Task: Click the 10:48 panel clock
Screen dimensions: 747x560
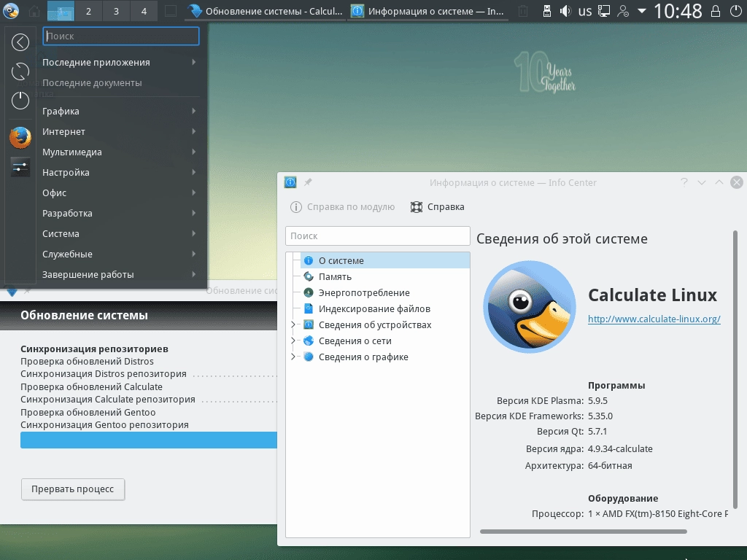Action: (678, 10)
